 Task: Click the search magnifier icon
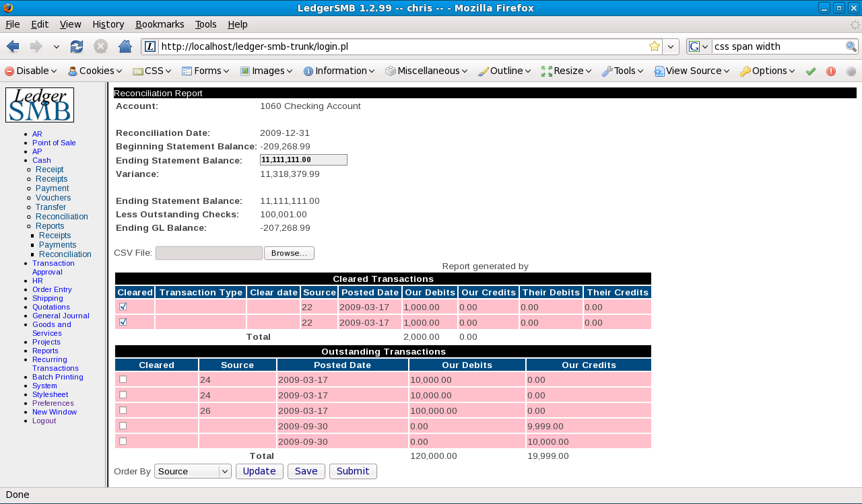[851, 46]
